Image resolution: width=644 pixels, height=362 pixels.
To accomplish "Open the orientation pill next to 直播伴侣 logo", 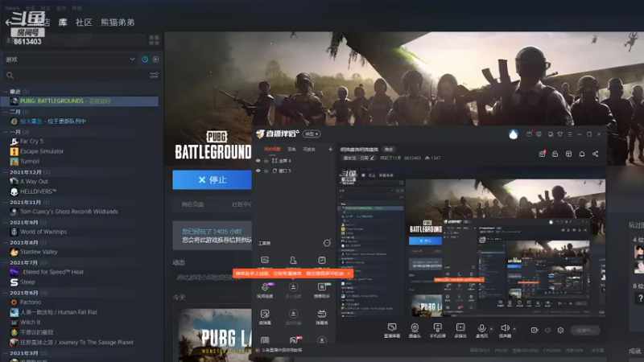I will pos(312,134).
